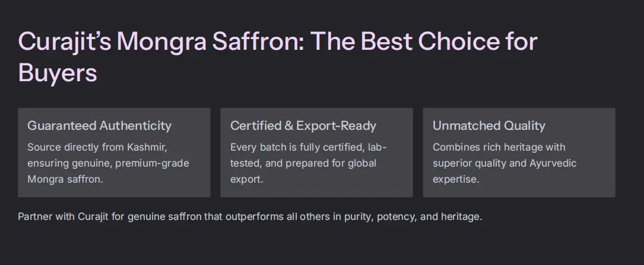Click 'Mongra saffron.' in the first card

(65, 180)
